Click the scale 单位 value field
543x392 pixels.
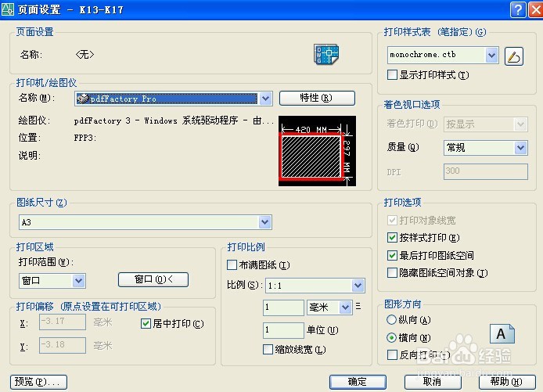point(283,330)
